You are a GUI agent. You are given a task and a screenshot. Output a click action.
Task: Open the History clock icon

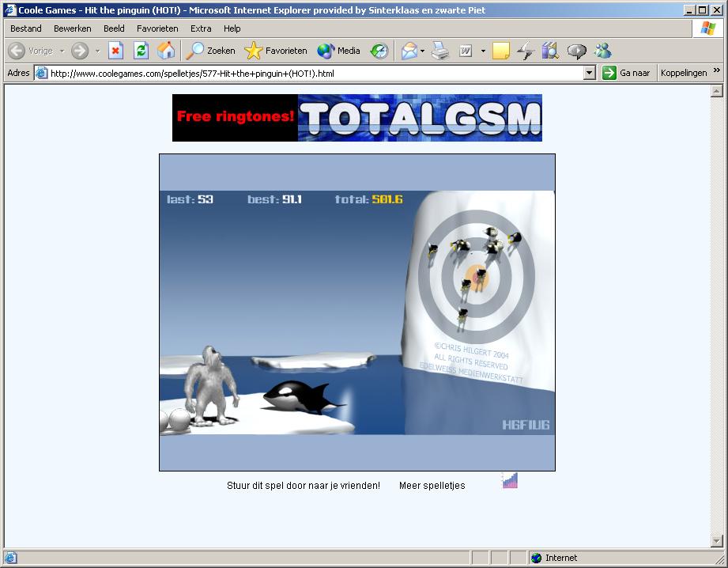tap(379, 51)
